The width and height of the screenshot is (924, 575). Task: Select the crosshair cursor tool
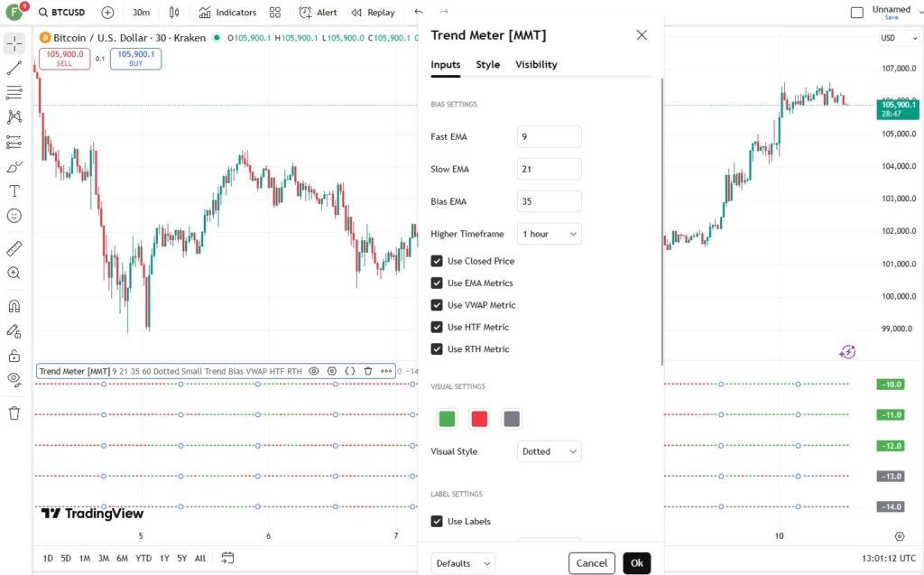(x=14, y=43)
